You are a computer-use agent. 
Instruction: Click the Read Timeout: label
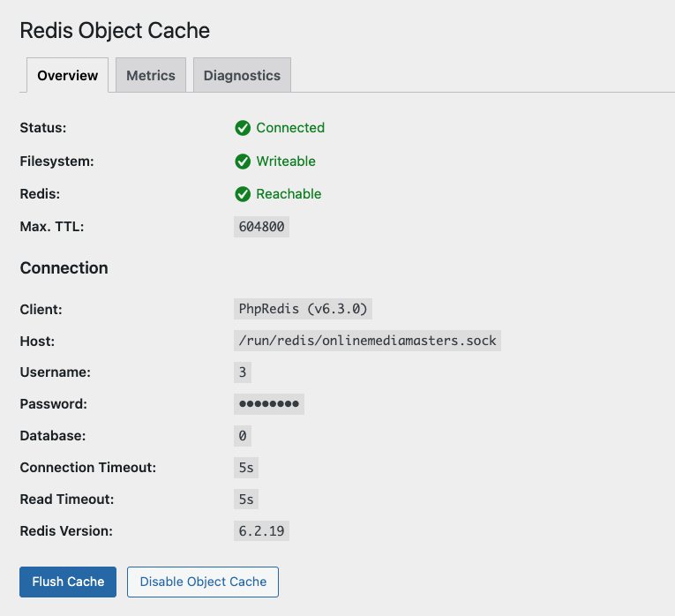(x=67, y=500)
